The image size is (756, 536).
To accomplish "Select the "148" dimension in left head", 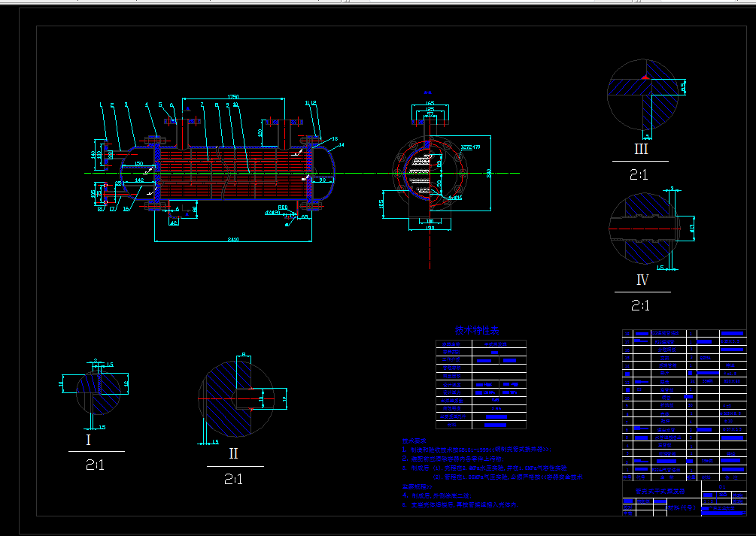I will click(139, 180).
